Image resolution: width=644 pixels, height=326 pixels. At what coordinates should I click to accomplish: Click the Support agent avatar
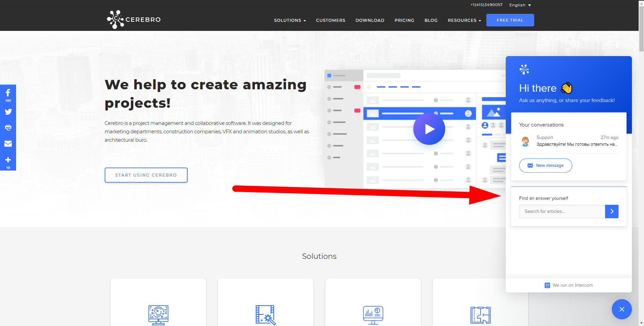[525, 141]
